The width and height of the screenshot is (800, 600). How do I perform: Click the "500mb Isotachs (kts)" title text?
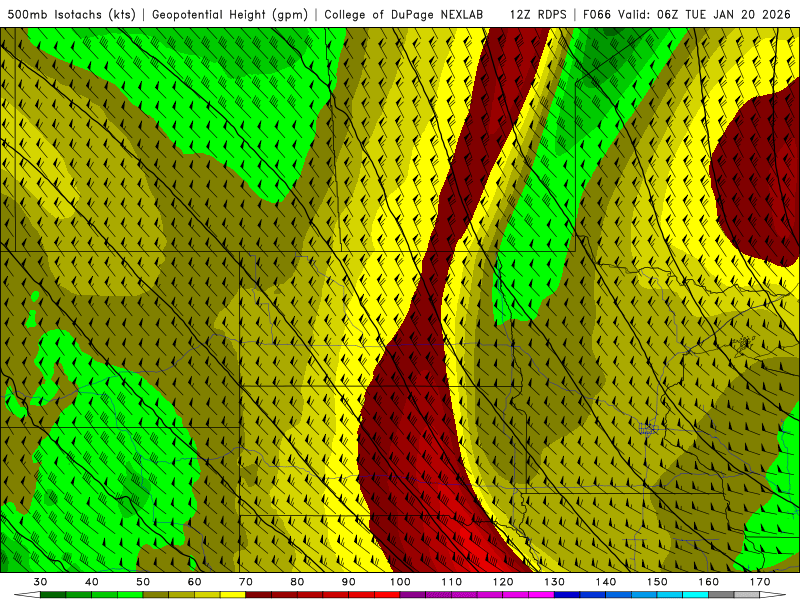pos(72,14)
